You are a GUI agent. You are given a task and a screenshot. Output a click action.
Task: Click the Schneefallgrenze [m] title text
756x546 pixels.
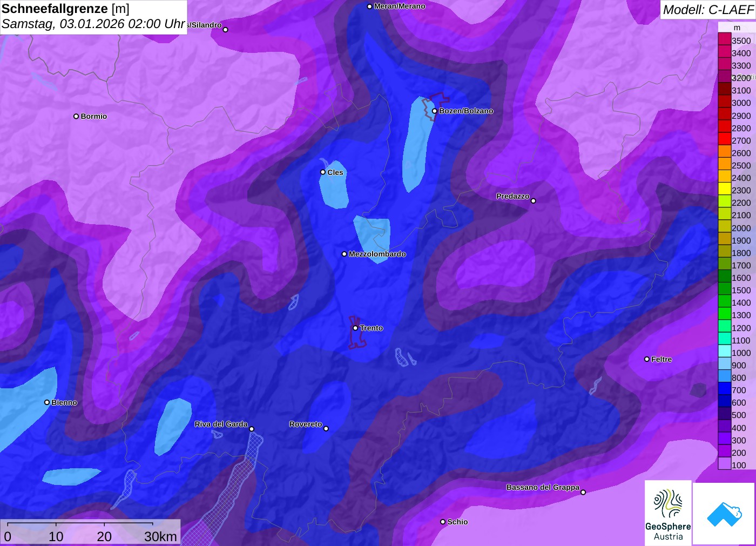click(65, 9)
